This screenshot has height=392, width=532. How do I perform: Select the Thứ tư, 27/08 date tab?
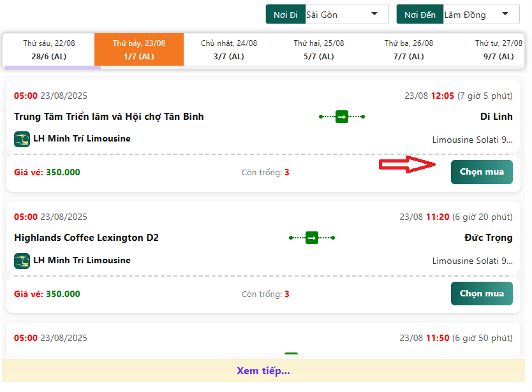point(498,50)
